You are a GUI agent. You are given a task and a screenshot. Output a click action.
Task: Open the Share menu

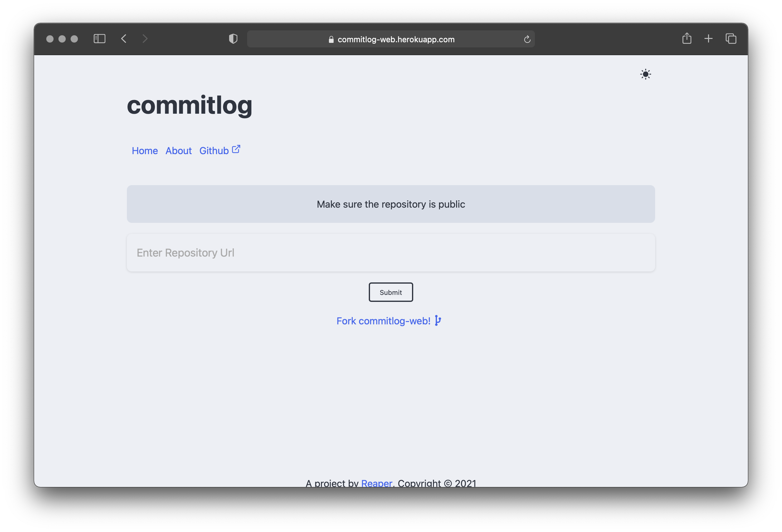(x=687, y=39)
